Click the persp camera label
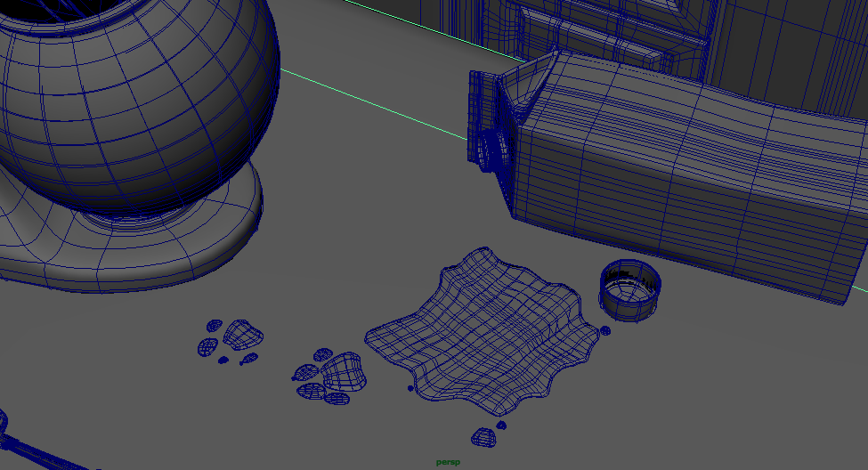The image size is (868, 470). click(447, 462)
